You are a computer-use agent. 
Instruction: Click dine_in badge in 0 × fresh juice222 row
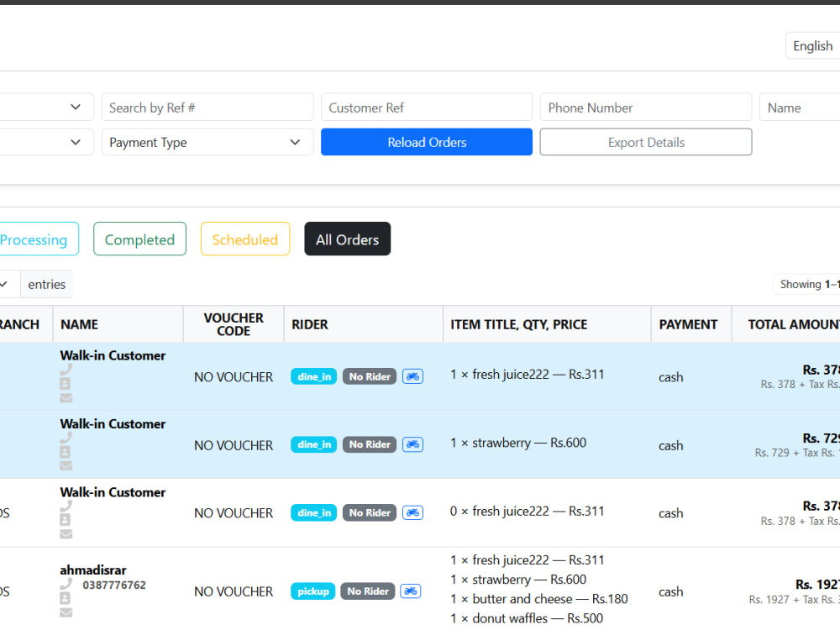314,512
